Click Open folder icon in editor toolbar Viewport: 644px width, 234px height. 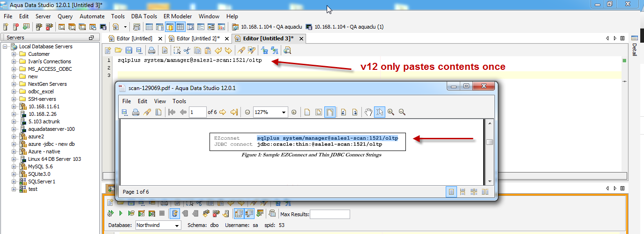click(118, 50)
